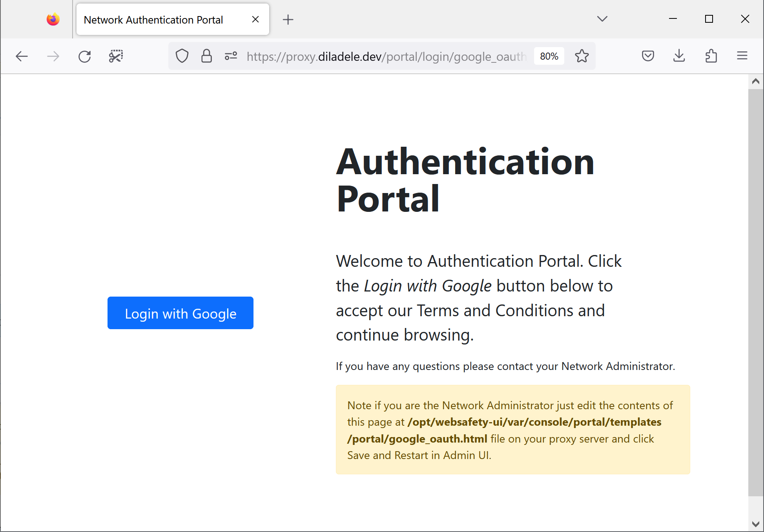Expand the list all tabs chevron
The height and width of the screenshot is (532, 764).
tap(602, 19)
